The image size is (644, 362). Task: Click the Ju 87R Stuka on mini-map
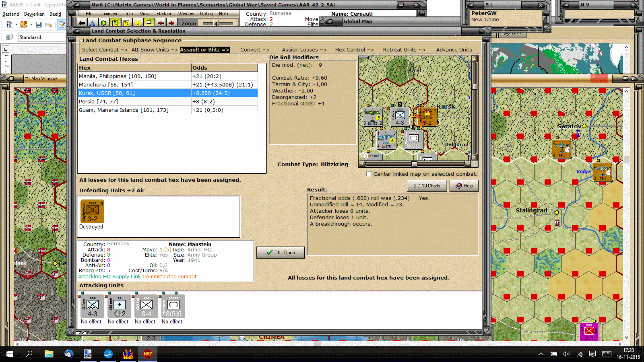coord(386,140)
